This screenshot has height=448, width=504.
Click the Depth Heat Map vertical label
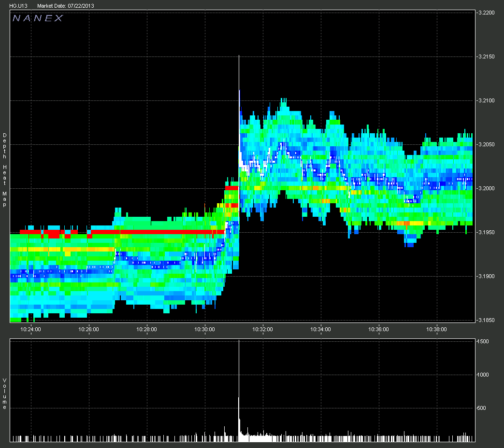[4, 170]
